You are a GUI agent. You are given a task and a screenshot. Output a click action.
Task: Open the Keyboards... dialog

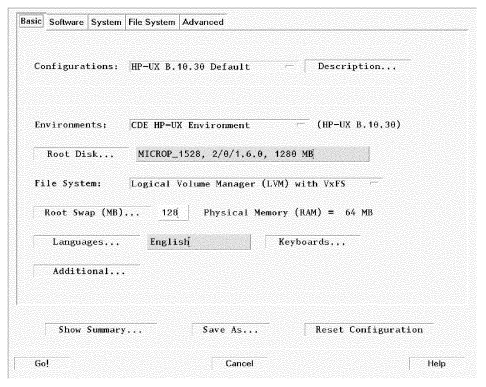point(312,242)
